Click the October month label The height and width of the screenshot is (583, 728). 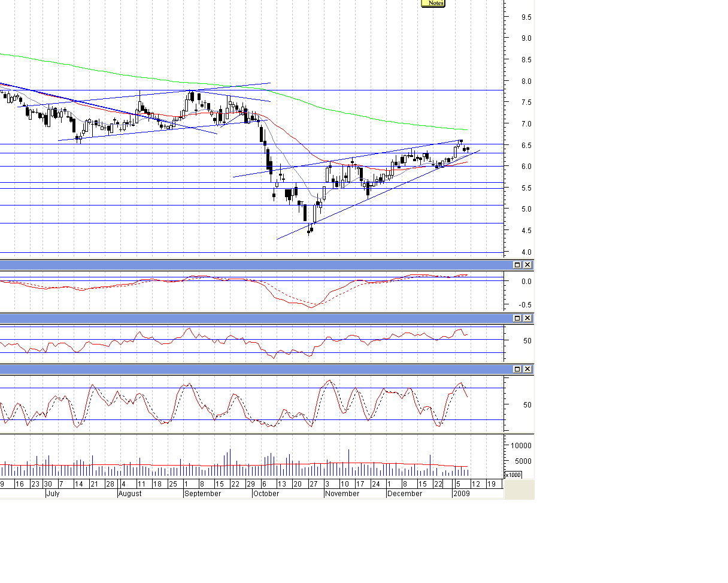click(266, 494)
